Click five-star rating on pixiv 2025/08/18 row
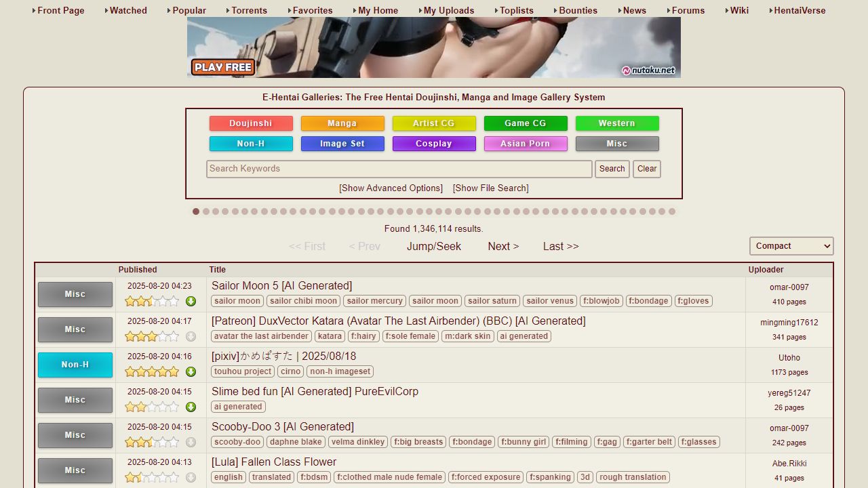Image resolution: width=868 pixels, height=488 pixels. click(x=152, y=371)
